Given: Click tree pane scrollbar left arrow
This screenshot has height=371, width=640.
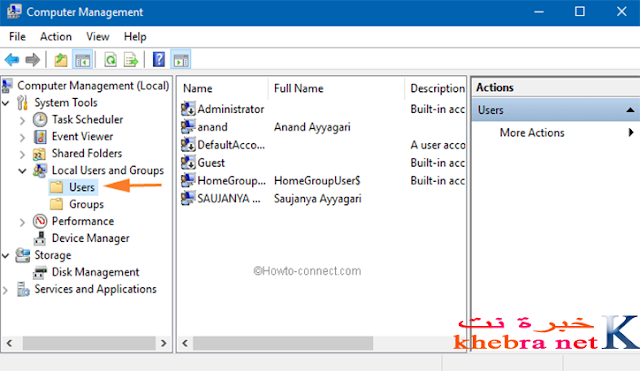Looking at the screenshot, I should pyautogui.click(x=9, y=343).
